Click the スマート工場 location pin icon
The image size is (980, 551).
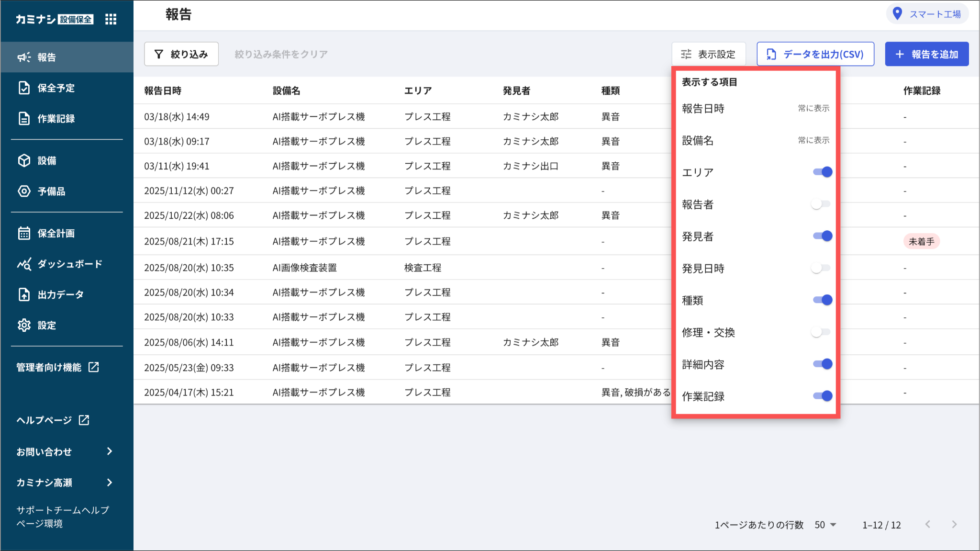[898, 14]
